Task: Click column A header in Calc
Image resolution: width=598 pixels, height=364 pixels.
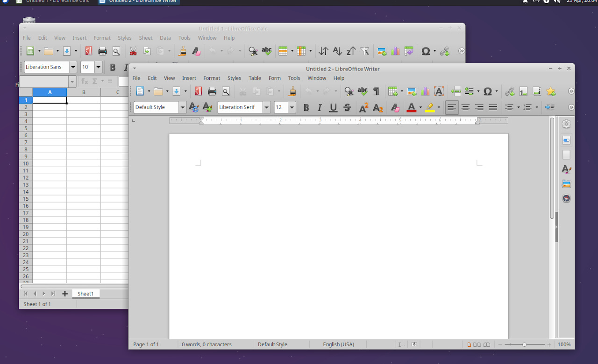Action: (50, 92)
